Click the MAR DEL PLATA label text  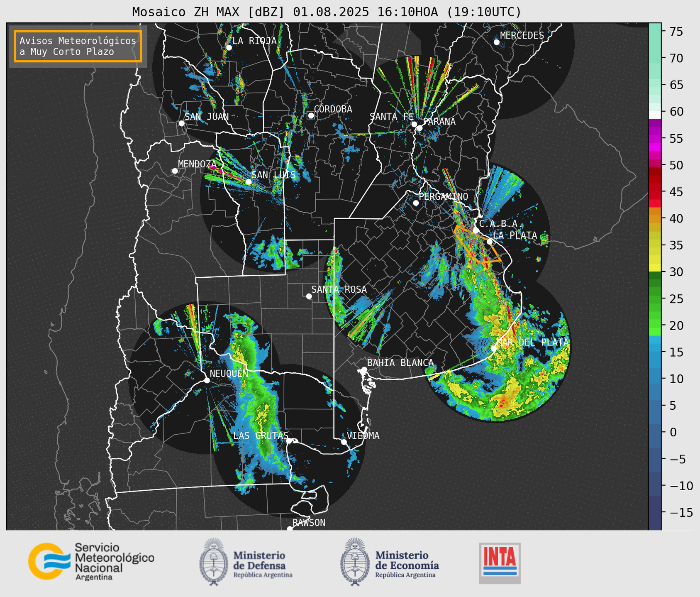(533, 343)
